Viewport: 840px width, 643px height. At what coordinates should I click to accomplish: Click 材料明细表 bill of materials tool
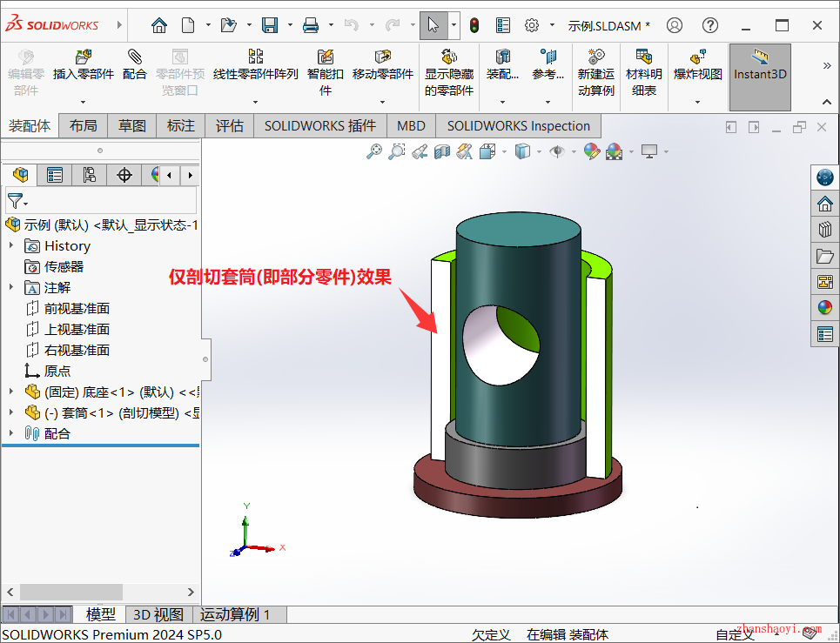click(x=644, y=72)
